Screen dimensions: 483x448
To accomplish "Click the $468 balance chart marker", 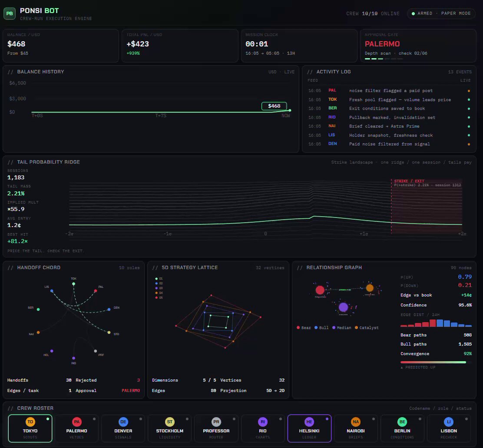I will point(274,106).
